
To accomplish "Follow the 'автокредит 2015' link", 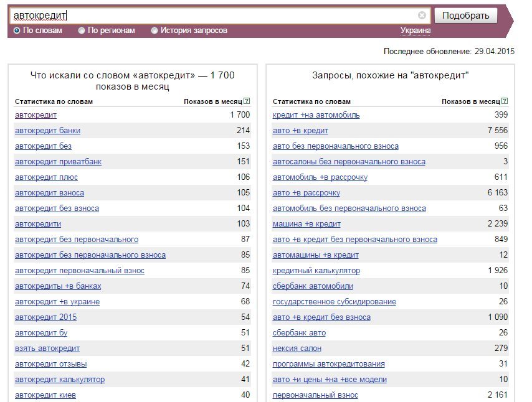I will coord(46,317).
